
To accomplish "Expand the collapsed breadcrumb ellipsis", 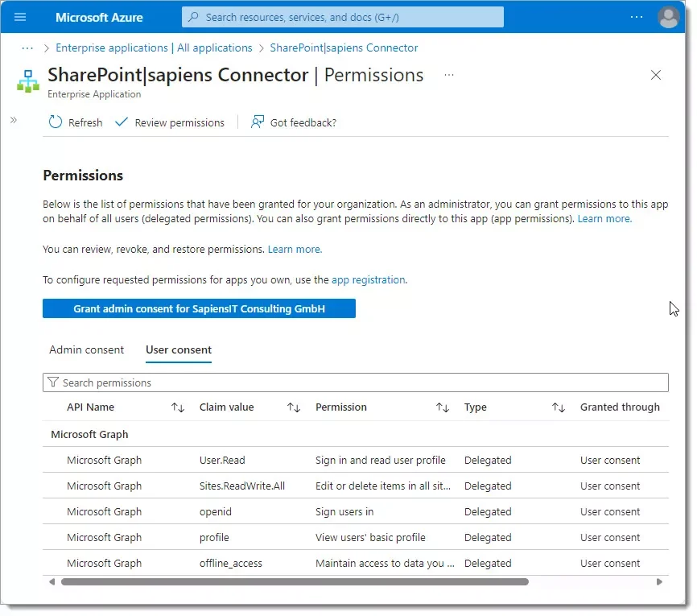I will point(27,48).
